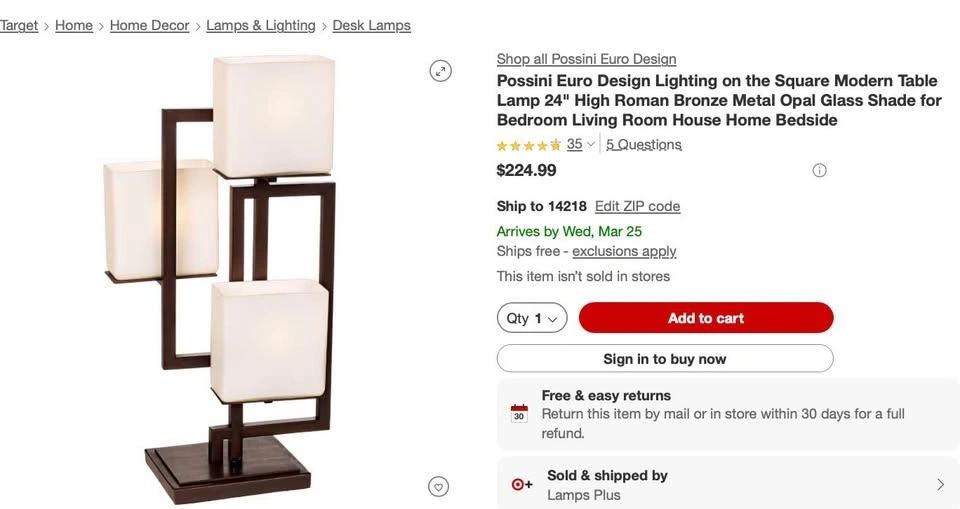Add the lamp to cart
This screenshot has width=960, height=509.
(x=705, y=318)
